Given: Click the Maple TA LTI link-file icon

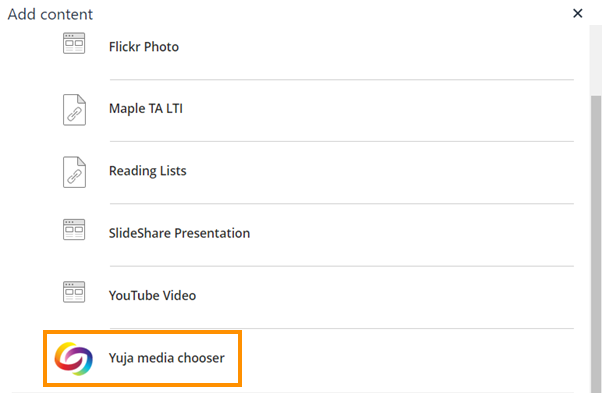Looking at the screenshot, I should click(x=74, y=110).
